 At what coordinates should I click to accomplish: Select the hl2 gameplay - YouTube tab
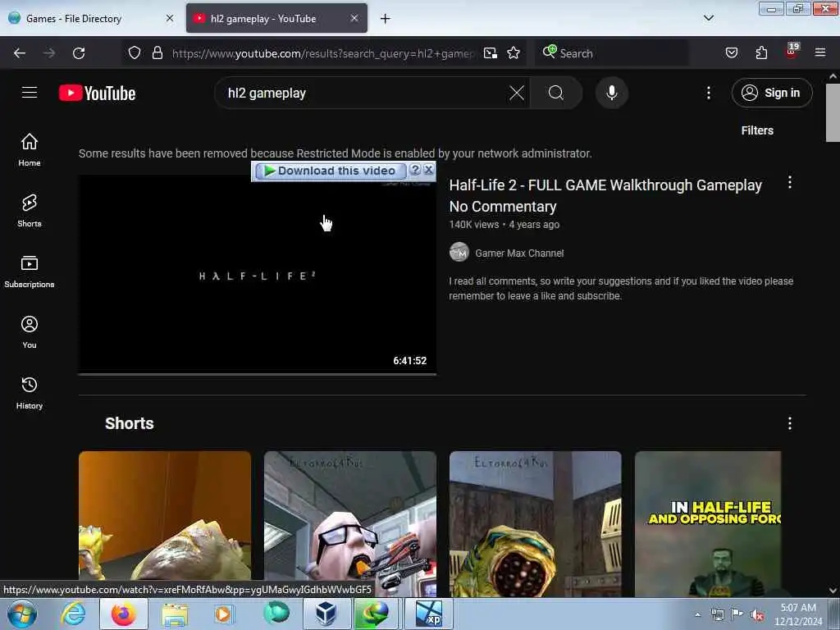(x=276, y=19)
